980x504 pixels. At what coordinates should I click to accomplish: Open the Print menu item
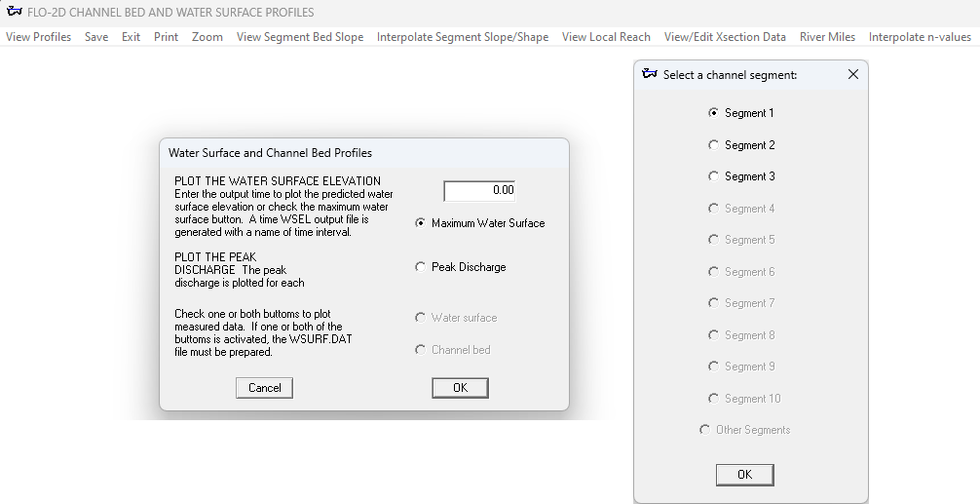click(166, 37)
